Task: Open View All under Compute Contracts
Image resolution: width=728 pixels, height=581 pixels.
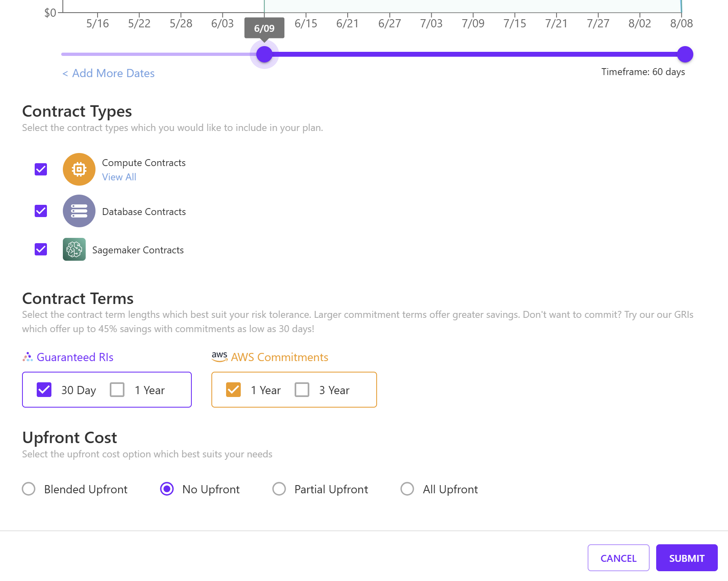Action: pyautogui.click(x=119, y=177)
